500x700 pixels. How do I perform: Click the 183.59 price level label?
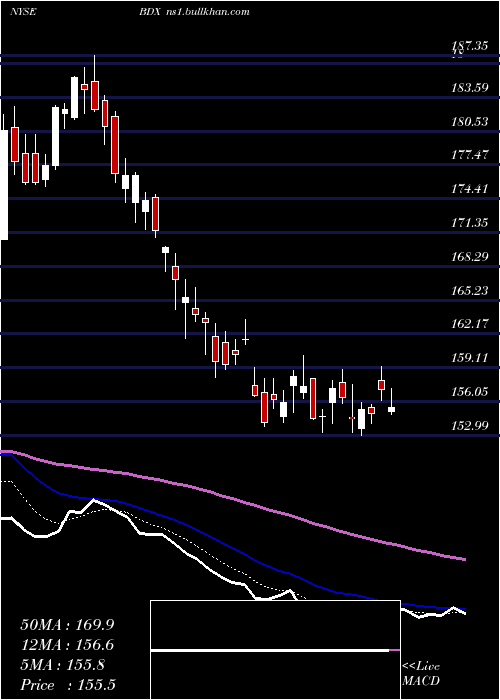pos(469,88)
